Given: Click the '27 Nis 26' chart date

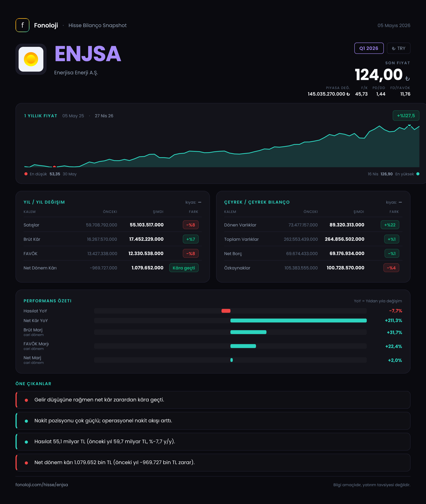Looking at the screenshot, I should [x=104, y=116].
